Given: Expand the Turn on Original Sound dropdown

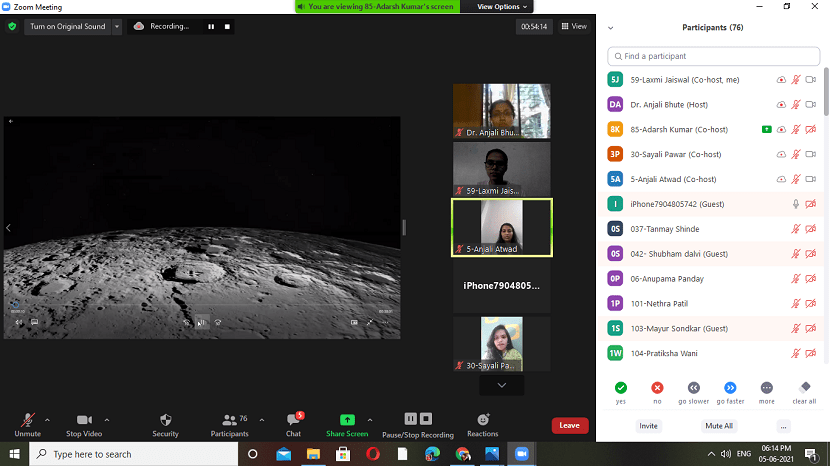Looking at the screenshot, I should [x=117, y=26].
